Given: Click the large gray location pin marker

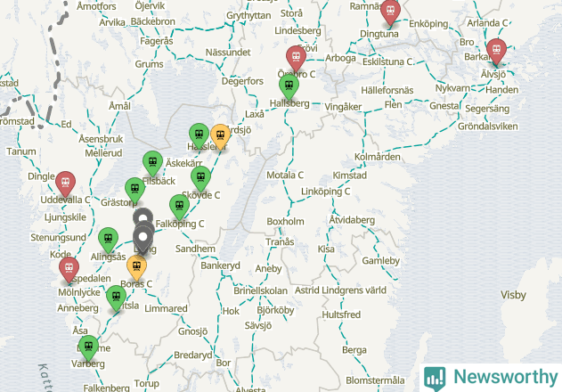Looking at the screenshot, I should [x=143, y=239].
